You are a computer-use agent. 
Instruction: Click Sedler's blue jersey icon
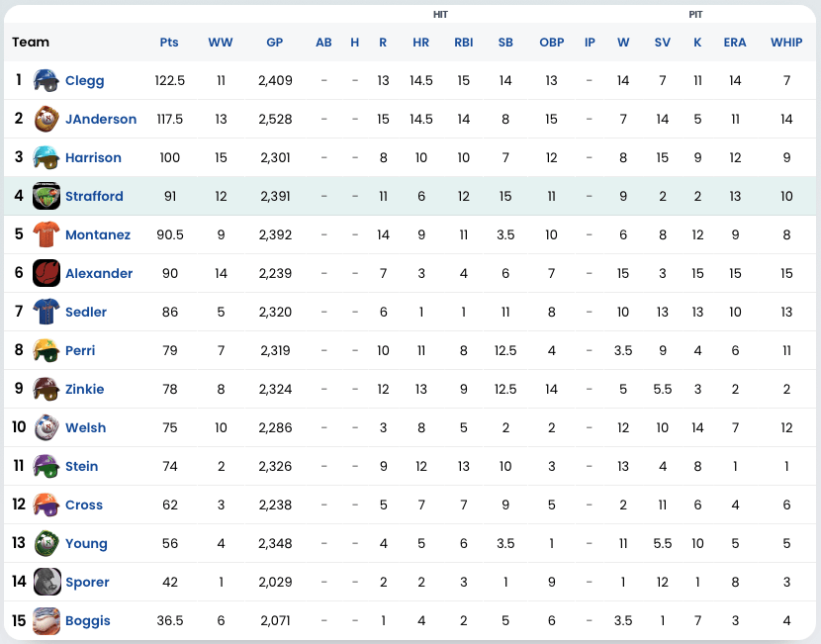click(x=46, y=312)
